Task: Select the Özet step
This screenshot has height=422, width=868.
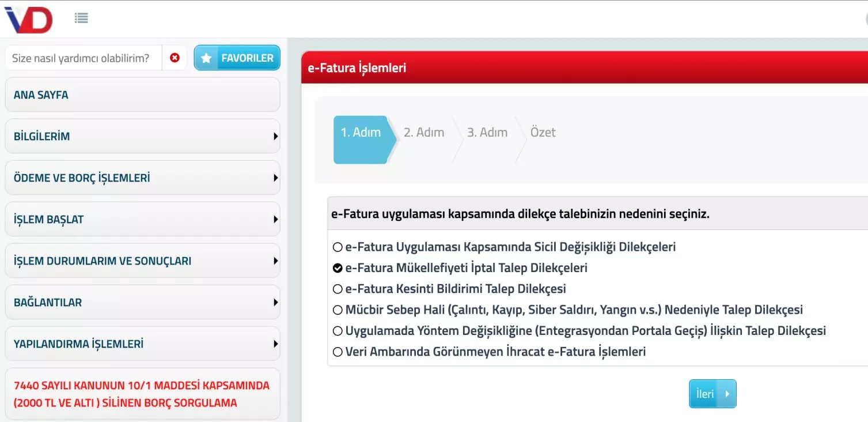Action: [543, 132]
